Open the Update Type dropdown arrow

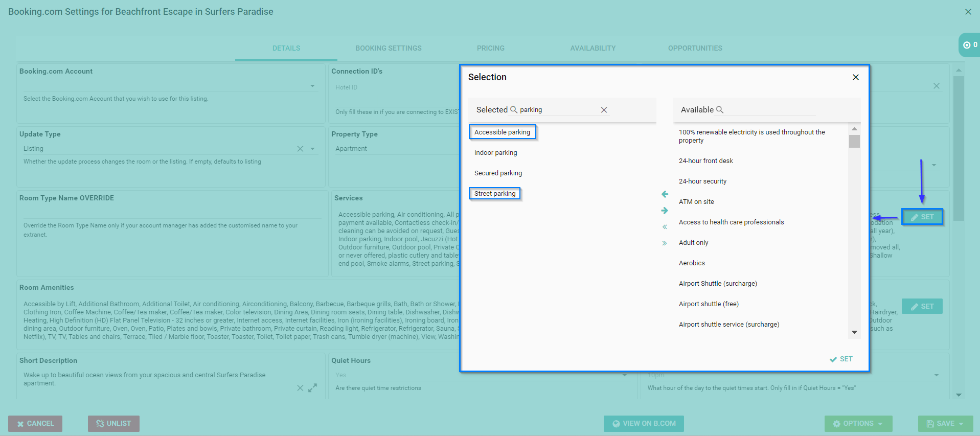(312, 149)
